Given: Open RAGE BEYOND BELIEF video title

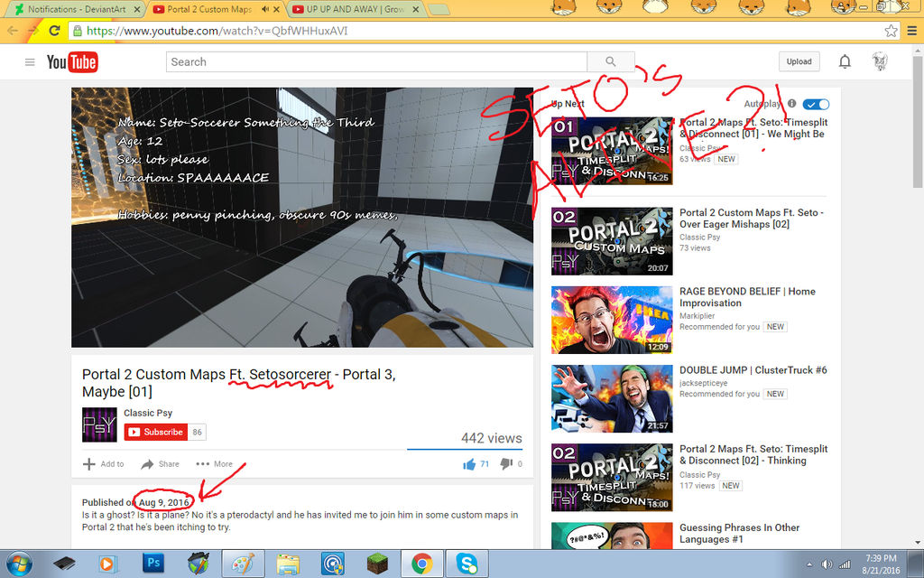Looking at the screenshot, I should [x=747, y=297].
